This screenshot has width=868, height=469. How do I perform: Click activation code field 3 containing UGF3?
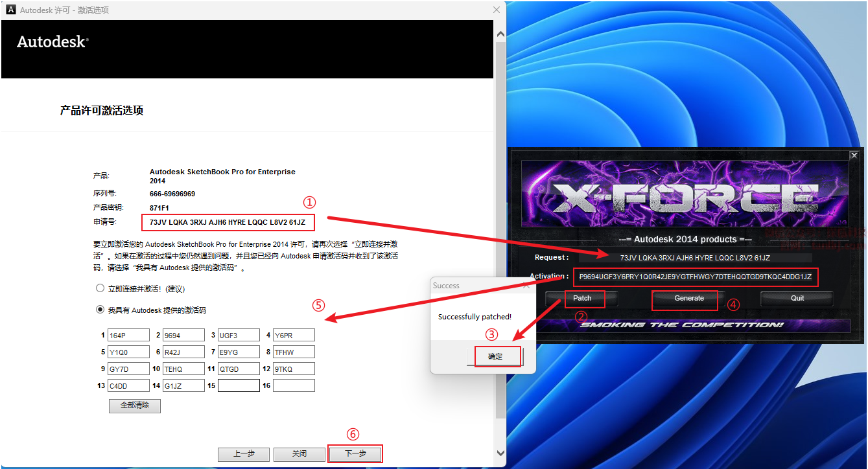pos(239,335)
